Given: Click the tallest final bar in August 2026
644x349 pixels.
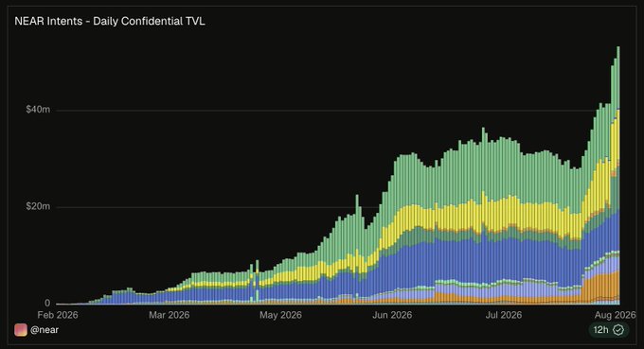Looking at the screenshot, I should [x=618, y=176].
